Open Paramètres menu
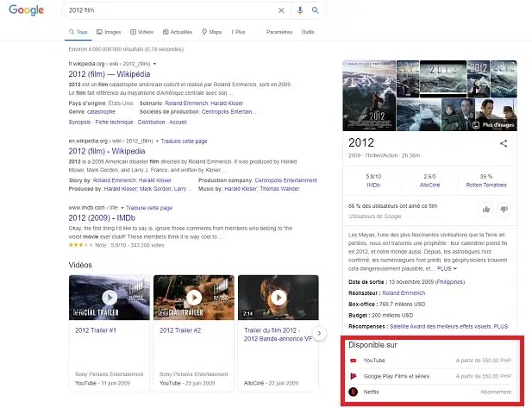This screenshot has width=532, height=408. coord(279,32)
